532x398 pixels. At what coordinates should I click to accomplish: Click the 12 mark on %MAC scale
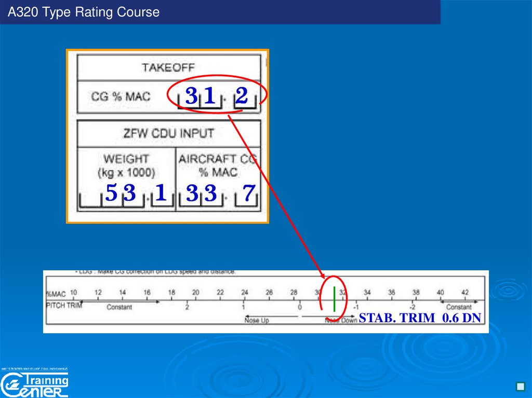[x=98, y=292]
